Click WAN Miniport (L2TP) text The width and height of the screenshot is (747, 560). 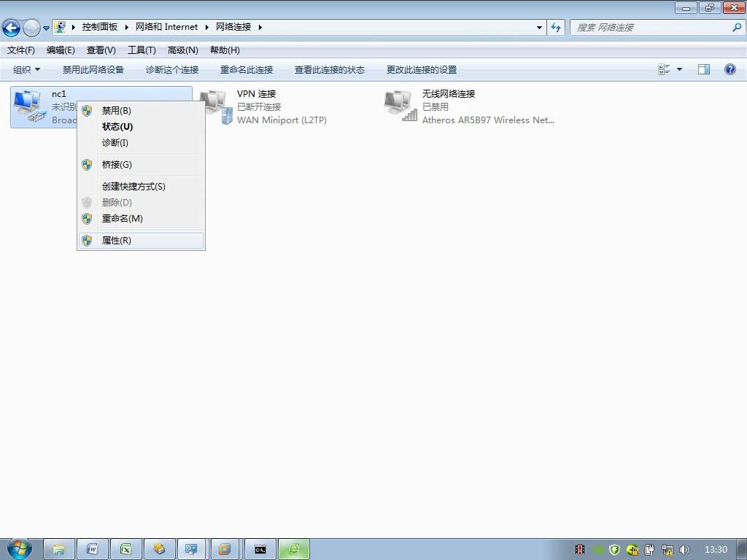[282, 120]
